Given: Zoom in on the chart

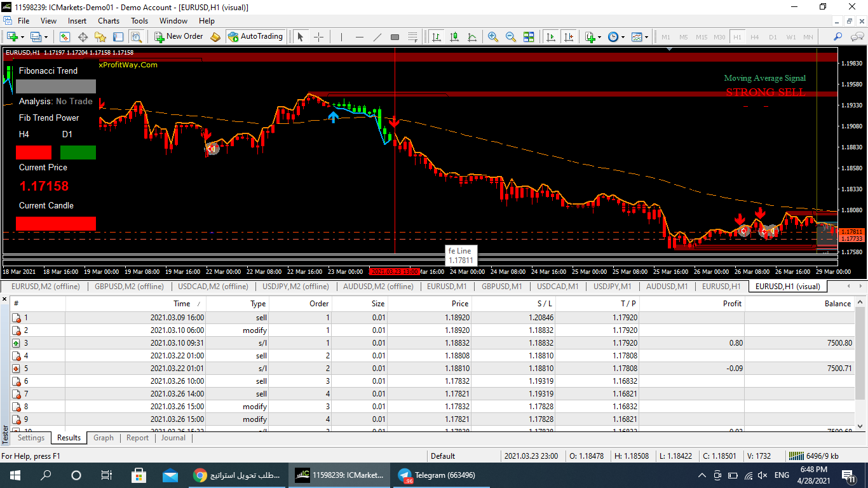Looking at the screenshot, I should coord(492,37).
